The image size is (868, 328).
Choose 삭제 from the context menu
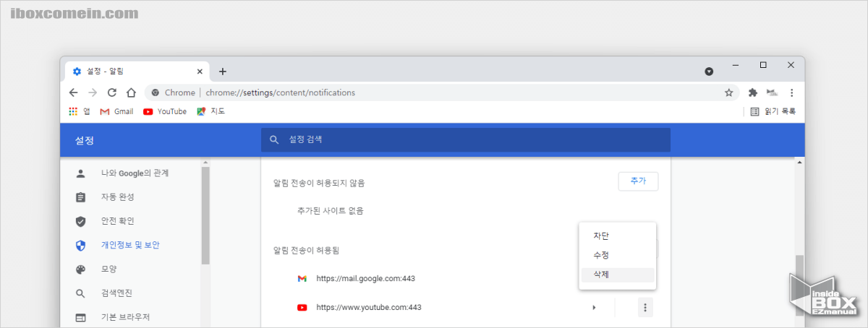pos(617,275)
